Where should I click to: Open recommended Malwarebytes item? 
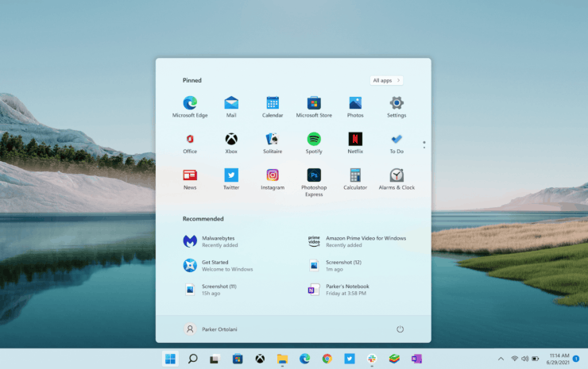(x=211, y=241)
